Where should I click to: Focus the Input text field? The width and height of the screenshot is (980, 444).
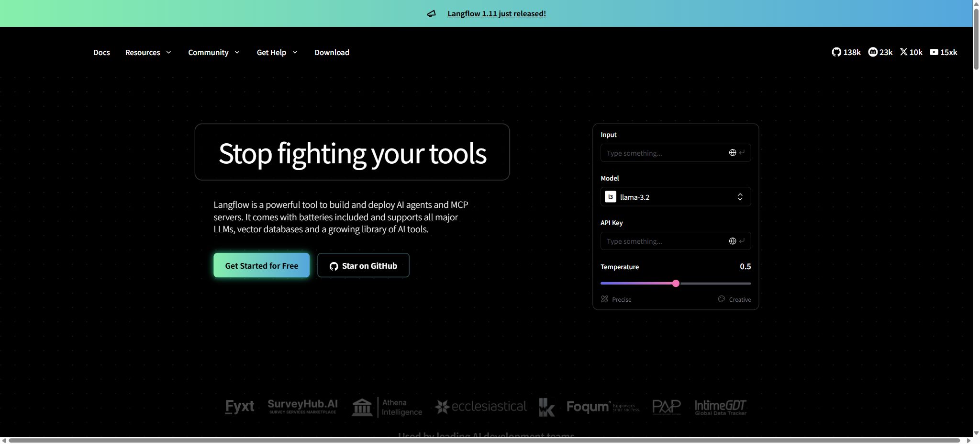click(x=676, y=153)
